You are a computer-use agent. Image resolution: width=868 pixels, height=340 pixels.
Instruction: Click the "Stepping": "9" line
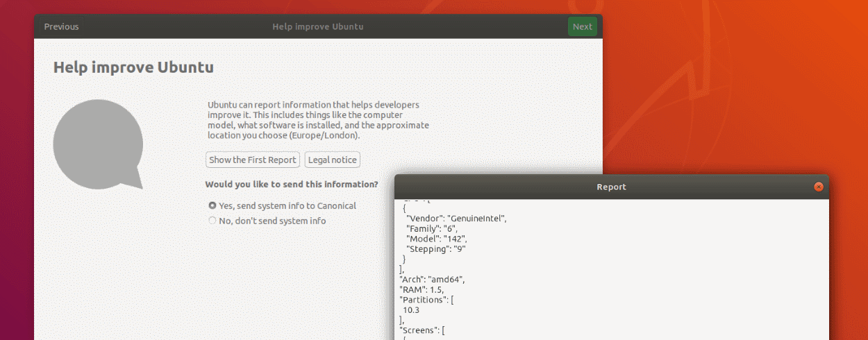click(x=435, y=248)
